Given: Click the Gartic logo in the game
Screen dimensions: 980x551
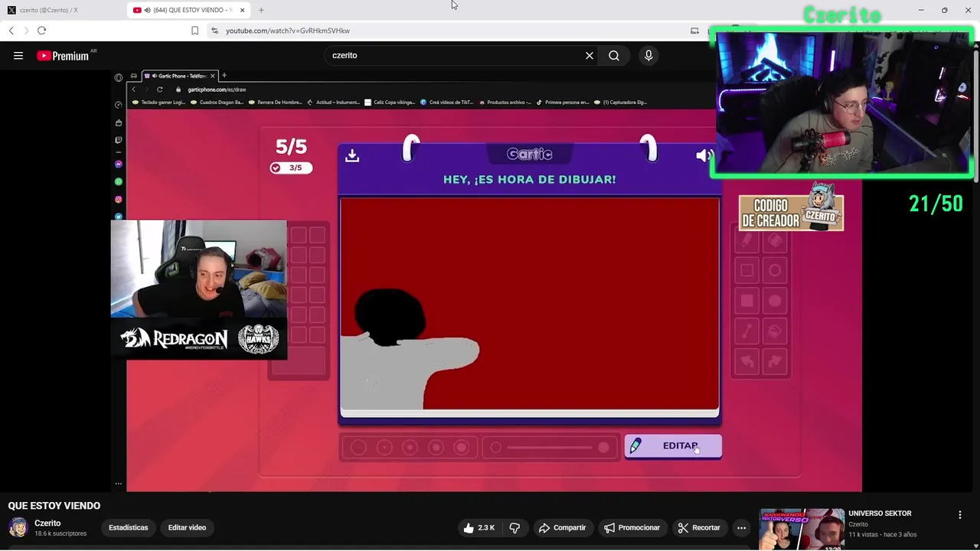Looking at the screenshot, I should pos(529,154).
